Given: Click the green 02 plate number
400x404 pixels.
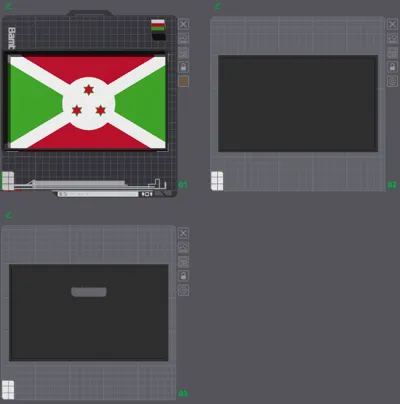Looking at the screenshot, I should pos(392,184).
